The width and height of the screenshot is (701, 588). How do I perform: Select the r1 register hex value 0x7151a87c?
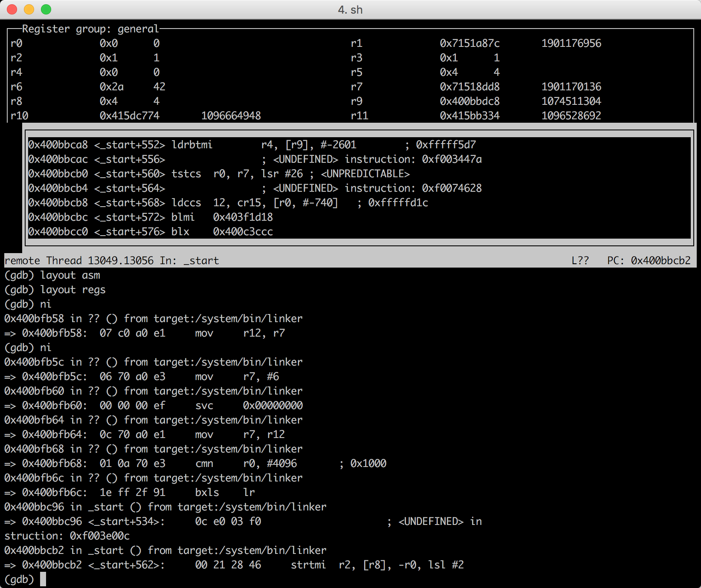pyautogui.click(x=469, y=43)
